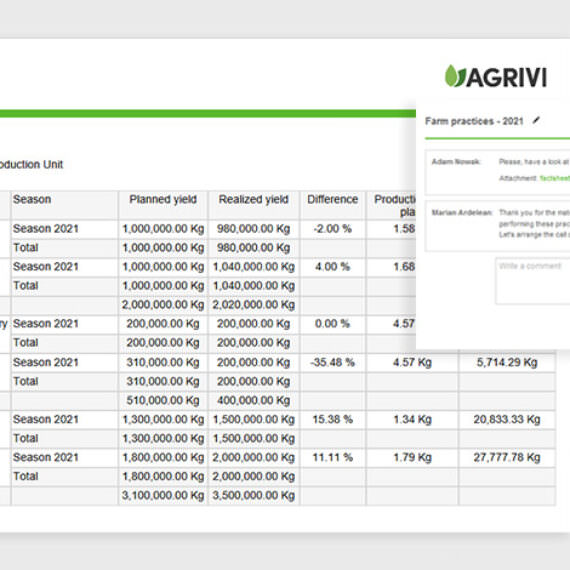
Task: Click the Adam Nowak commenter name
Action: point(456,162)
